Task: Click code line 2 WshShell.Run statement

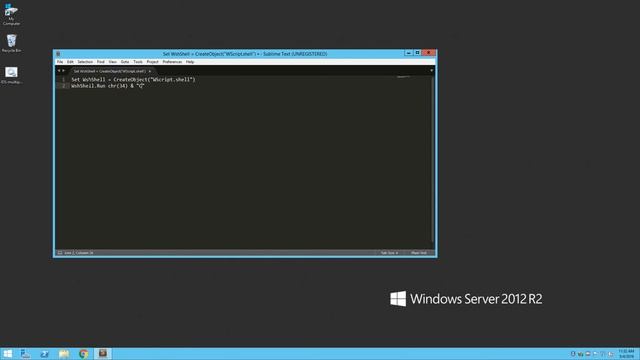Action: tap(108, 86)
